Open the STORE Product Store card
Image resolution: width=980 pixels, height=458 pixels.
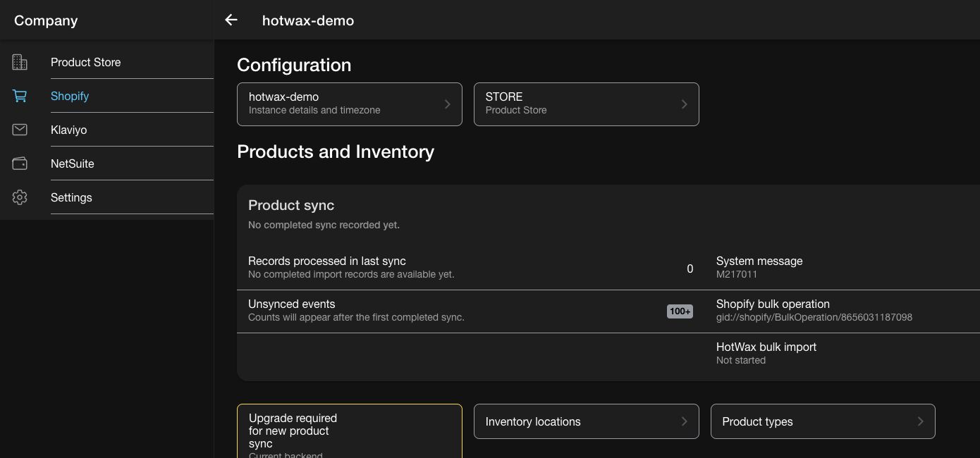[587, 104]
